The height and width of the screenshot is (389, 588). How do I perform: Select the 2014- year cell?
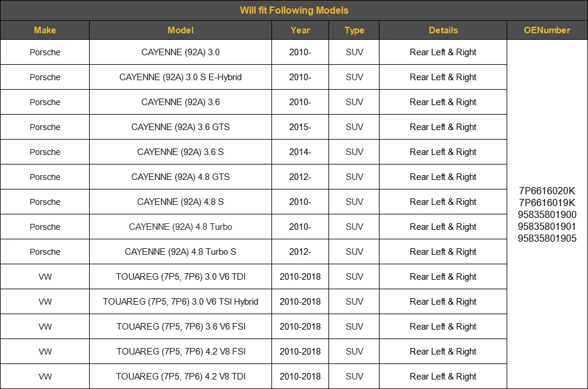click(x=300, y=152)
